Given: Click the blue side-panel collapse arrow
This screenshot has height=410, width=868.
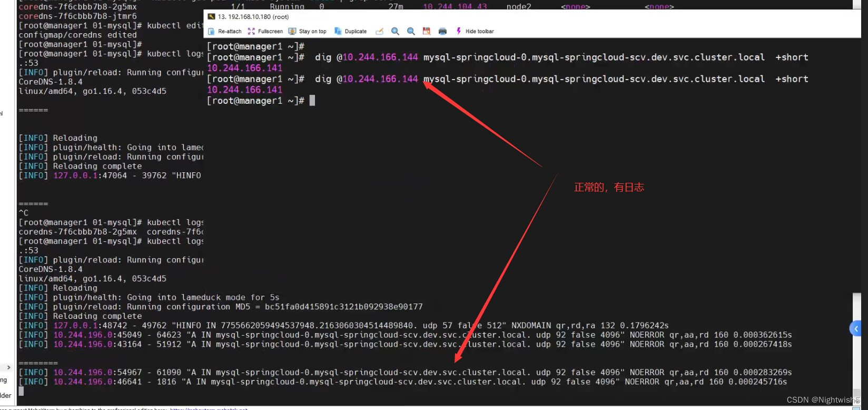Looking at the screenshot, I should pyautogui.click(x=856, y=329).
